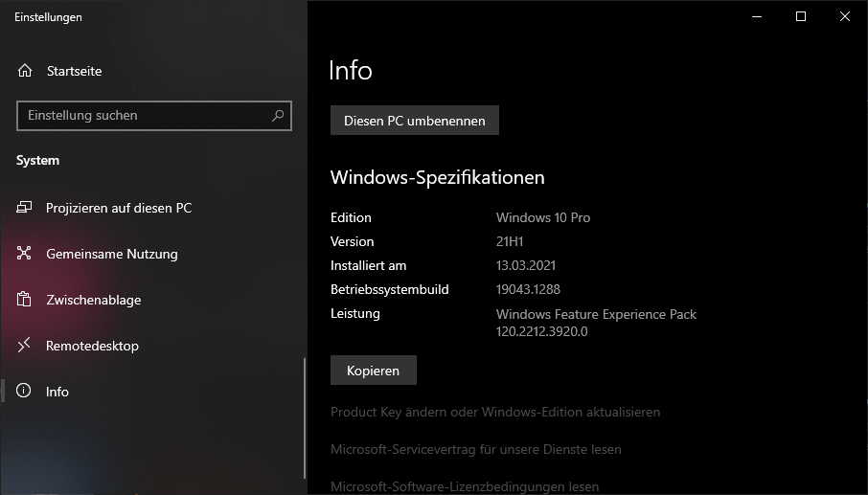The height and width of the screenshot is (495, 868).
Task: Click Diesen PC umbenennen button
Action: pyautogui.click(x=415, y=121)
